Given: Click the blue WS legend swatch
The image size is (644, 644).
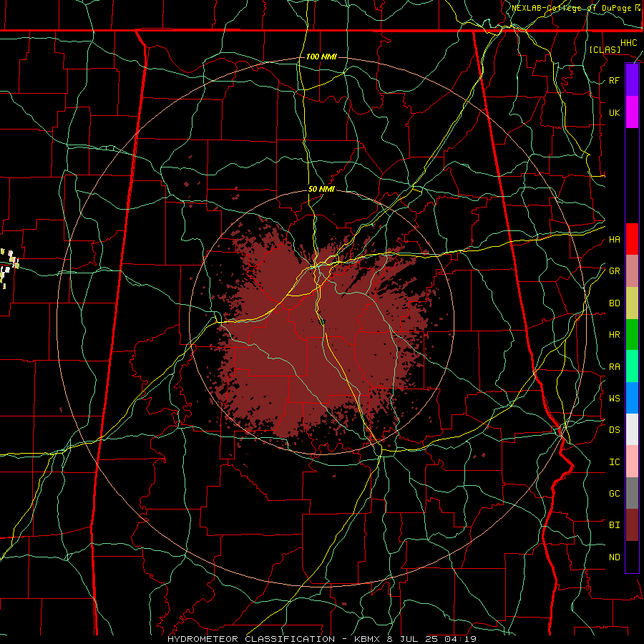Looking at the screenshot, I should (632, 398).
